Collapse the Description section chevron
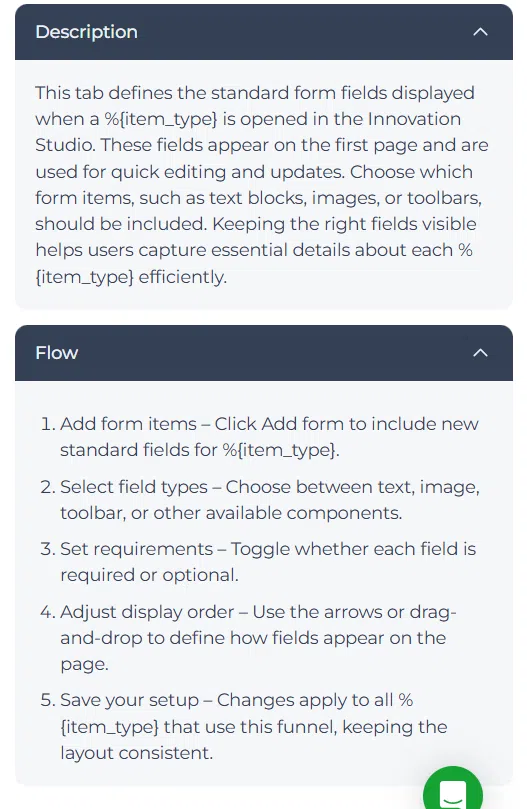This screenshot has width=527, height=809. (x=480, y=32)
